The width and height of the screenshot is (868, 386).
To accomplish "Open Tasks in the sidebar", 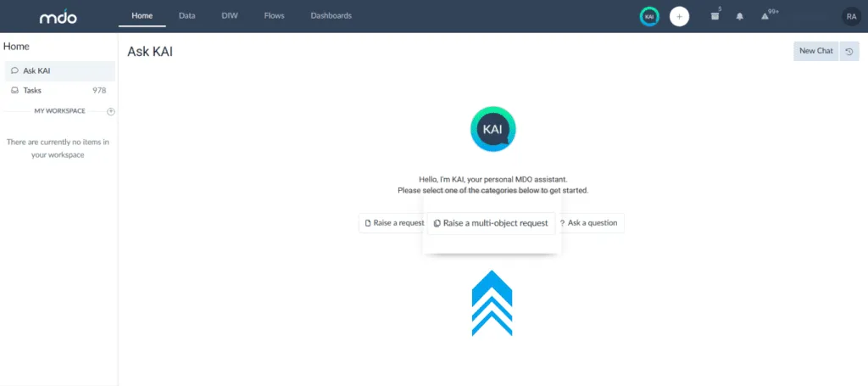I will coord(32,90).
